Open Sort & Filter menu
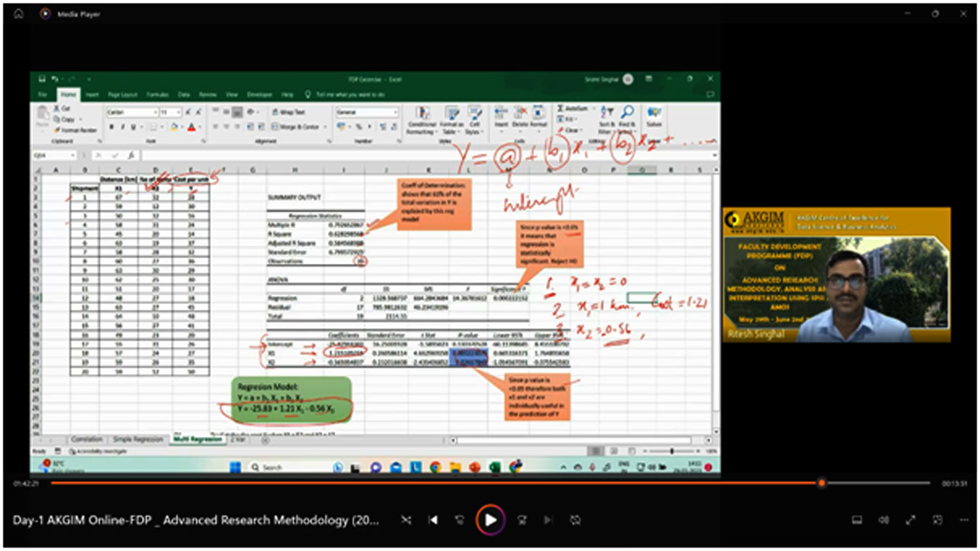 point(607,120)
